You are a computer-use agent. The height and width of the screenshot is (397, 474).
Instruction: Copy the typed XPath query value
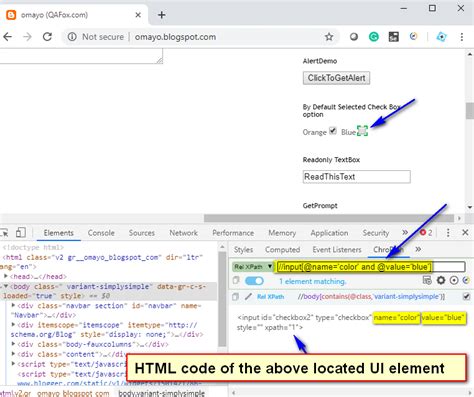click(236, 280)
